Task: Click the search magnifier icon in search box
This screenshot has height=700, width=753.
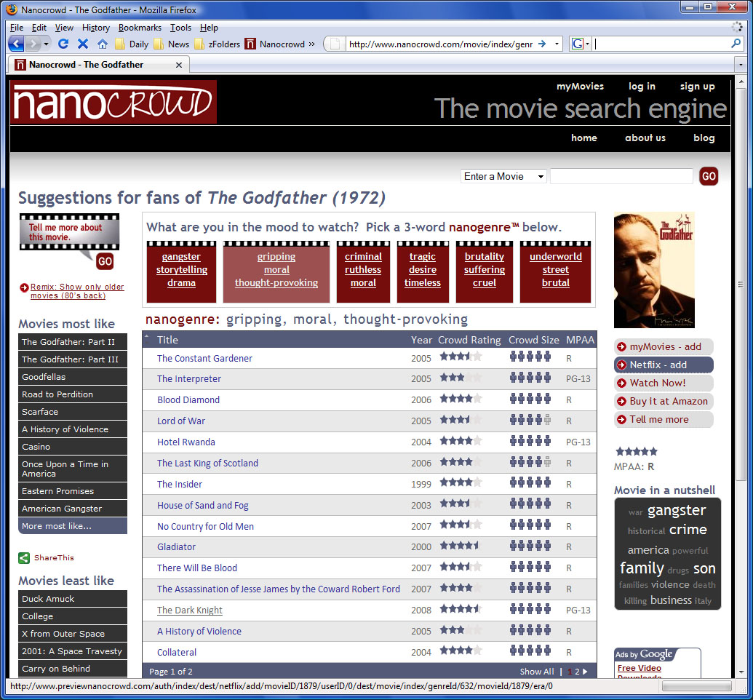Action: 736,44
